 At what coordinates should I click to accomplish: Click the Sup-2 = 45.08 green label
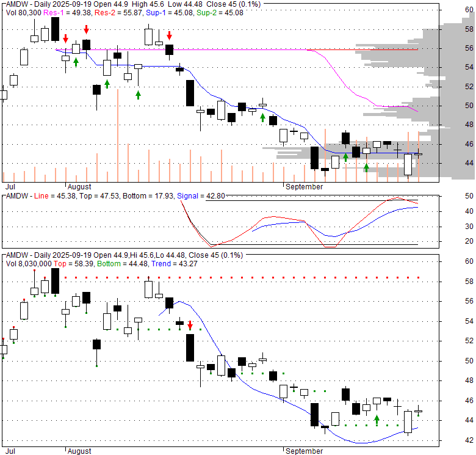(220, 13)
